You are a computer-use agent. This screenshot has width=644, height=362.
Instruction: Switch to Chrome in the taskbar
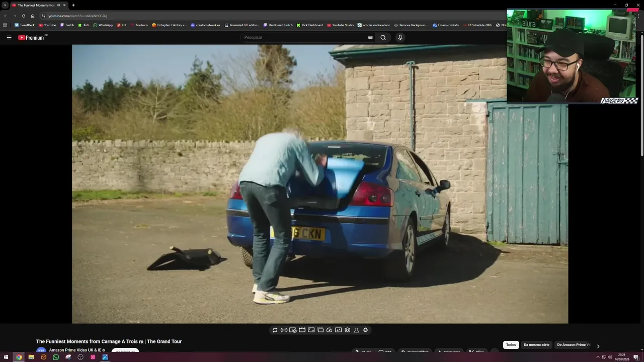point(19,357)
